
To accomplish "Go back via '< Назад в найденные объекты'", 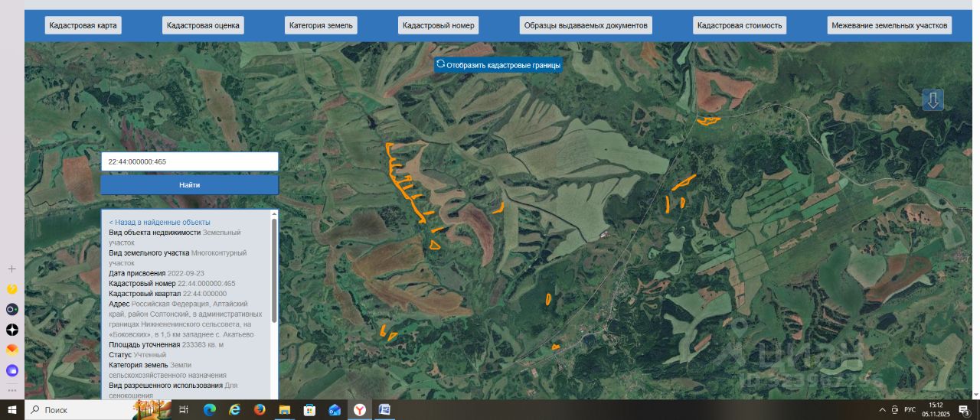I will (159, 222).
